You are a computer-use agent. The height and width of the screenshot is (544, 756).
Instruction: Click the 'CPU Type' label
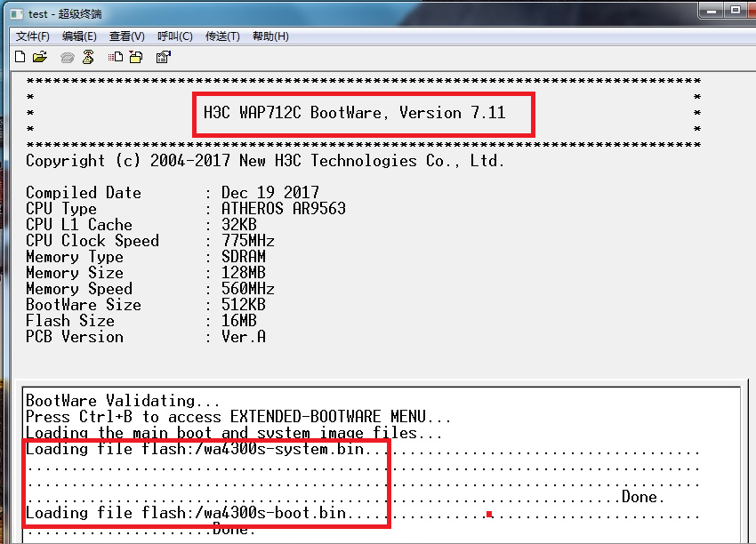[x=61, y=209]
